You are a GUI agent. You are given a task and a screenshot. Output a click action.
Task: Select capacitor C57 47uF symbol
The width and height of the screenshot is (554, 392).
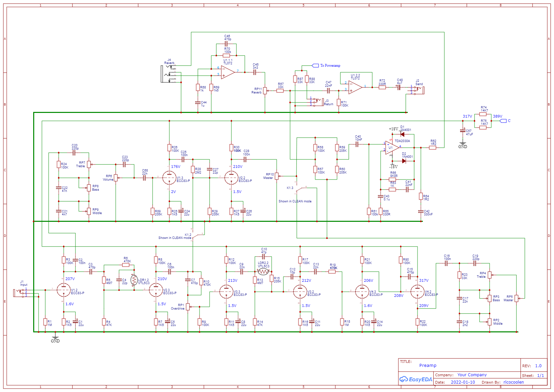coord(463,131)
